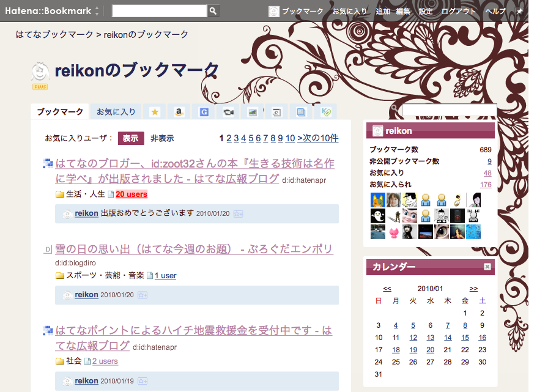Go to pagination page 2
The width and height of the screenshot is (537, 392).
pyautogui.click(x=229, y=138)
